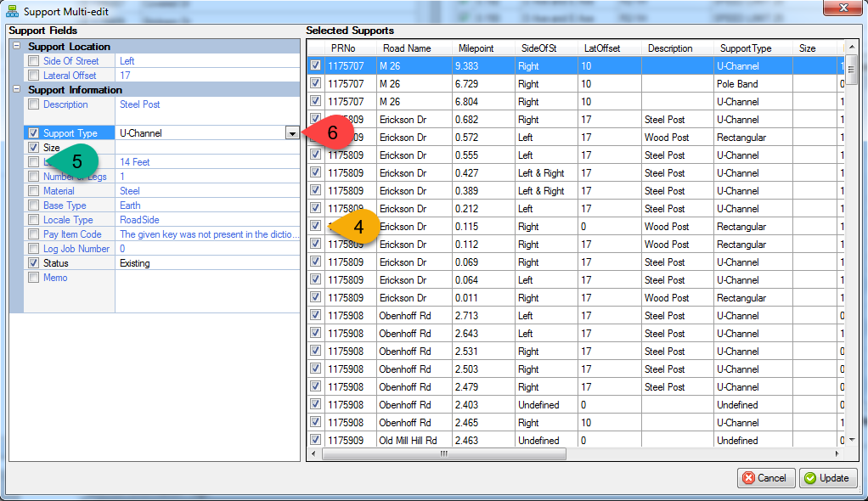Screen dimensions: 868x501
Task: Collapse the Support Location section
Action: point(17,46)
